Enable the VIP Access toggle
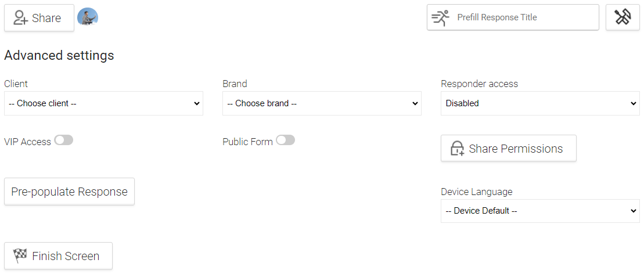Screen dimensions: 644x274 tap(64, 140)
